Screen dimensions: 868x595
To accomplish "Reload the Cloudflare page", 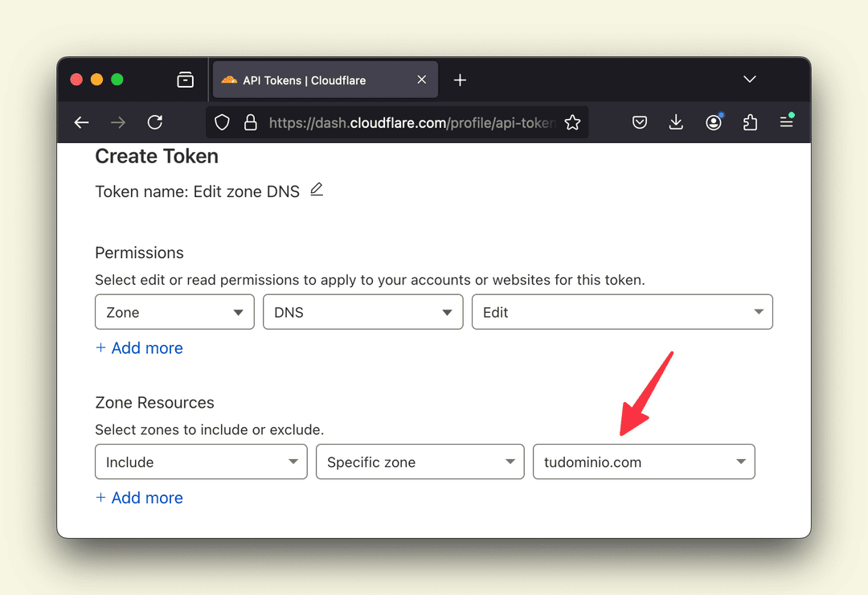I will point(155,122).
